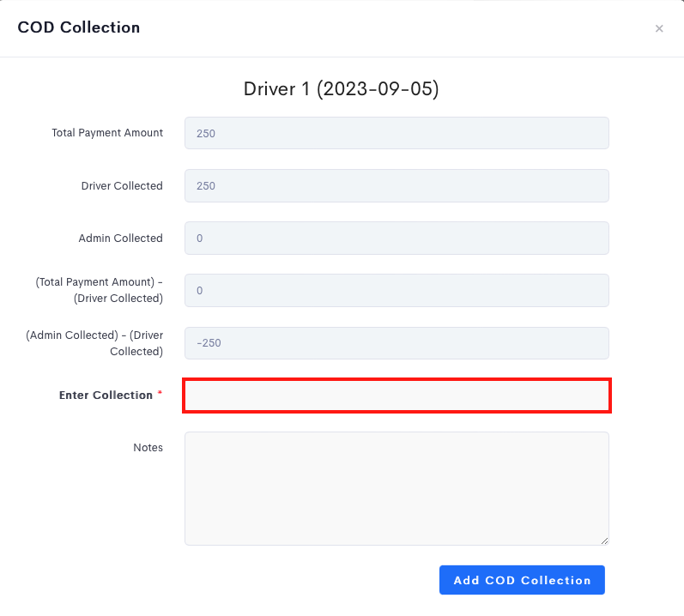The width and height of the screenshot is (684, 616).
Task: Close the COD Collection dialog
Action: click(659, 28)
